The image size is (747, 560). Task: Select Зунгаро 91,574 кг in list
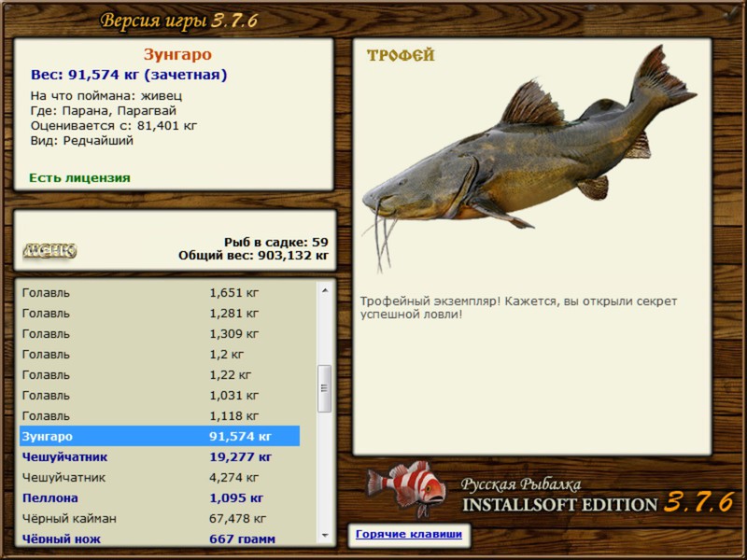pos(160,436)
